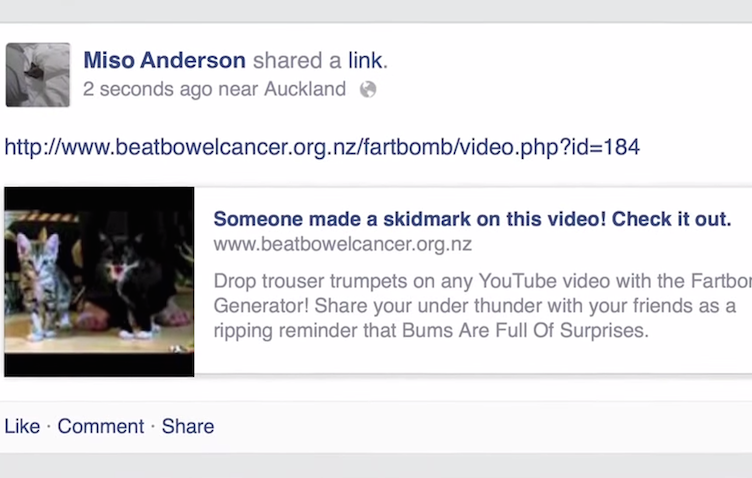Image resolution: width=752 pixels, height=478 pixels.
Task: Click the www.beatbowelcancer.org.nz domain under the title
Action: [342, 245]
